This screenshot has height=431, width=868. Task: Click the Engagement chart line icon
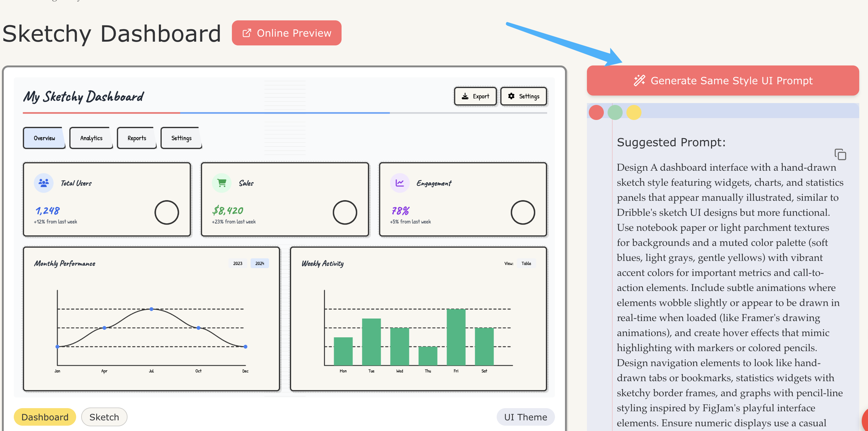400,183
